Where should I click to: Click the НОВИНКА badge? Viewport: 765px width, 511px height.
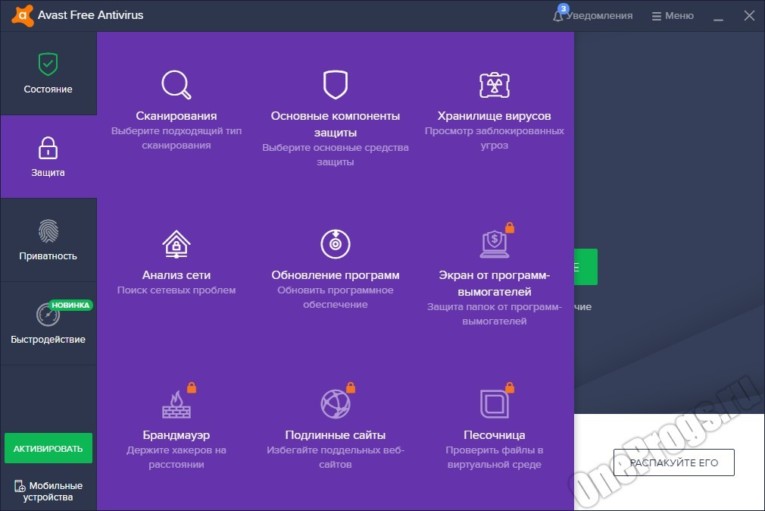pyautogui.click(x=71, y=305)
